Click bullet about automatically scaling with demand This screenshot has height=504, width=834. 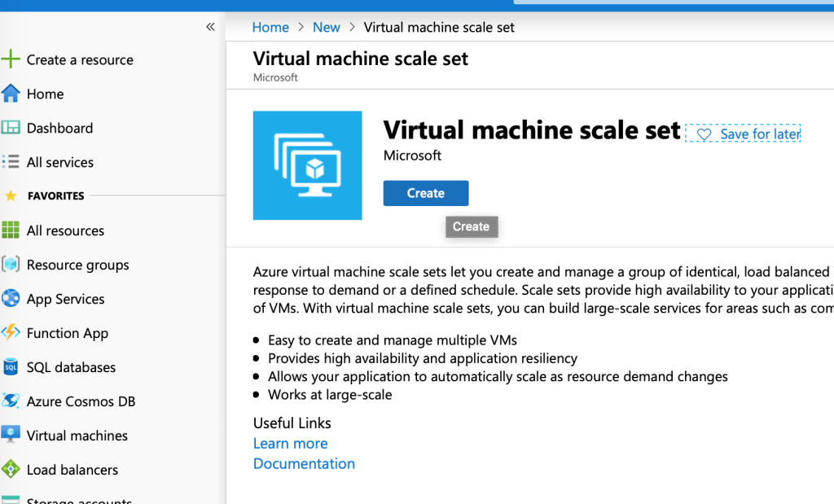[498, 377]
